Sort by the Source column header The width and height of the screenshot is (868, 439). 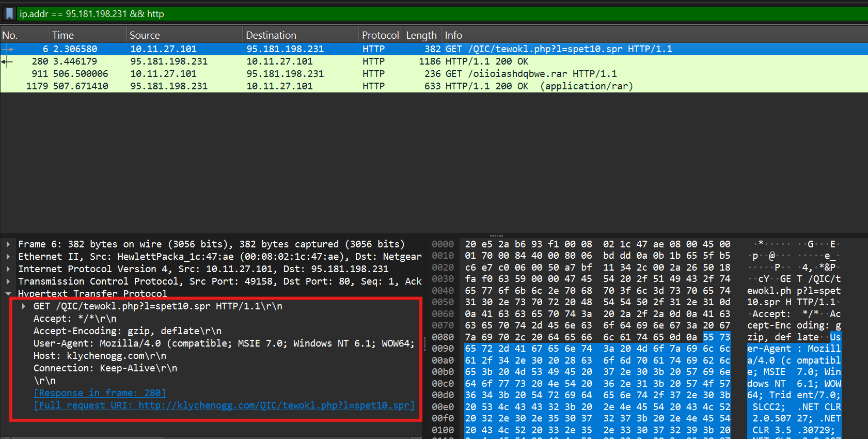184,35
